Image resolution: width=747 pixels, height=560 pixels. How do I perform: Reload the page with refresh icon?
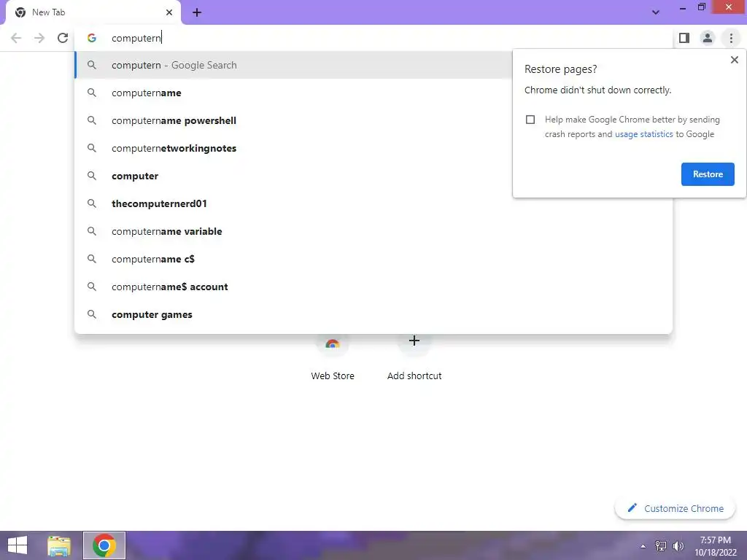pos(63,38)
